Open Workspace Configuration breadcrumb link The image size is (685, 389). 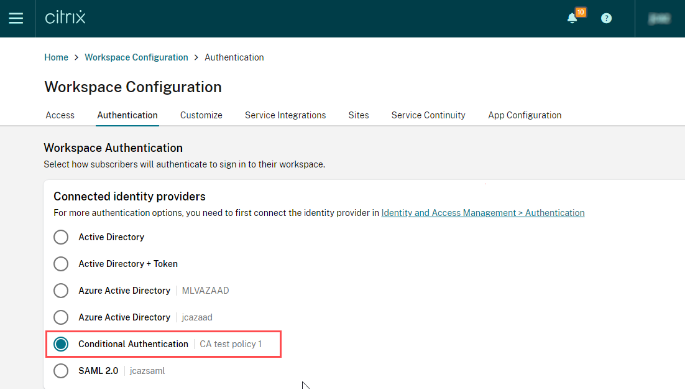click(x=136, y=57)
